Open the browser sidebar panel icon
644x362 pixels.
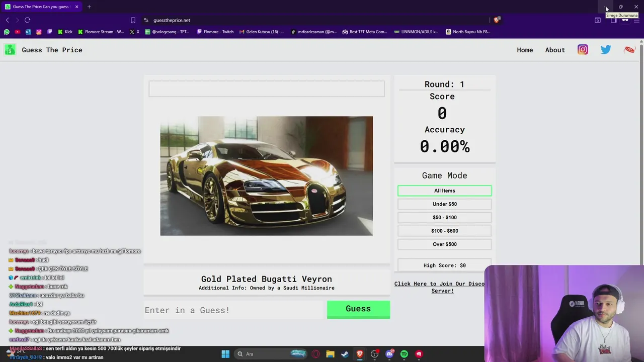click(x=613, y=20)
